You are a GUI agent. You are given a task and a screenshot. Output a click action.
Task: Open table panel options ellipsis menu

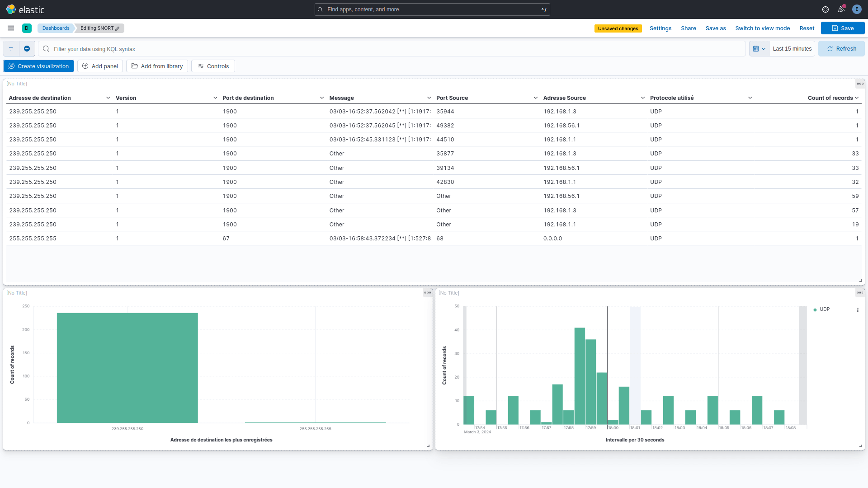pos(860,84)
